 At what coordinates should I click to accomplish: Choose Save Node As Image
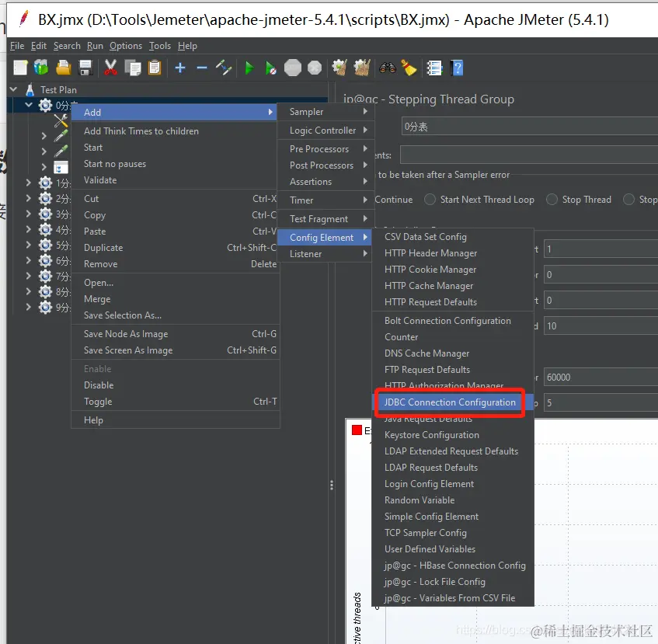click(x=176, y=333)
